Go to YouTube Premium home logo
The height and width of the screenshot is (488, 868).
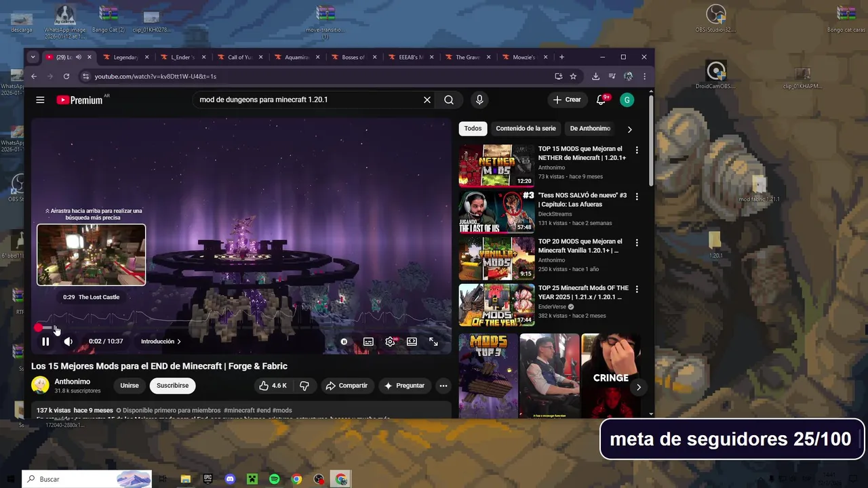[x=79, y=100]
